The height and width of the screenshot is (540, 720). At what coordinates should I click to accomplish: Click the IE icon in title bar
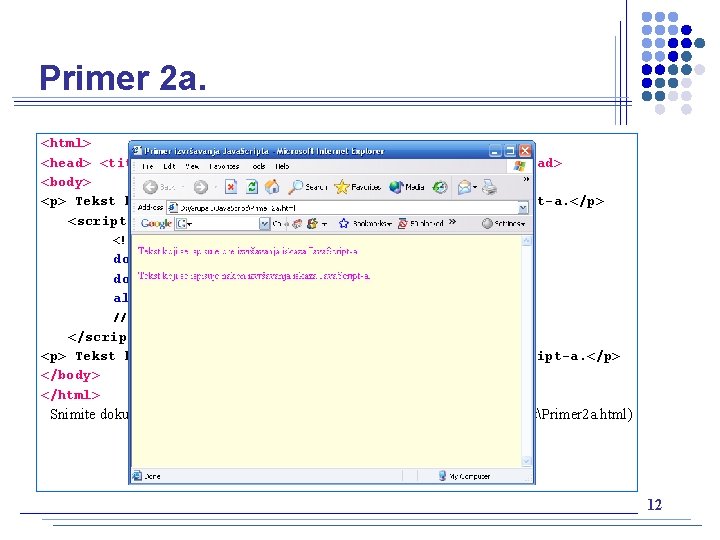(137, 150)
